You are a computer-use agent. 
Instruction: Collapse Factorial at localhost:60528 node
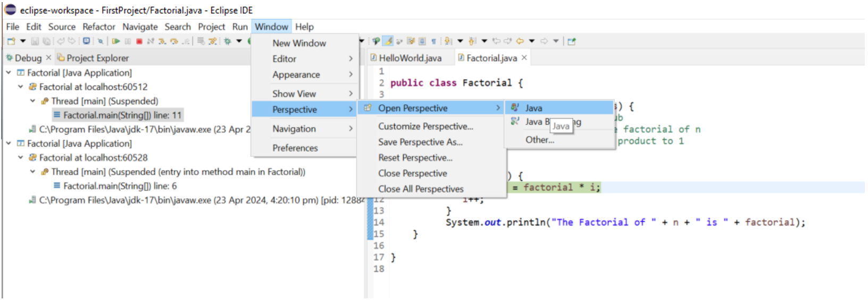coord(21,157)
